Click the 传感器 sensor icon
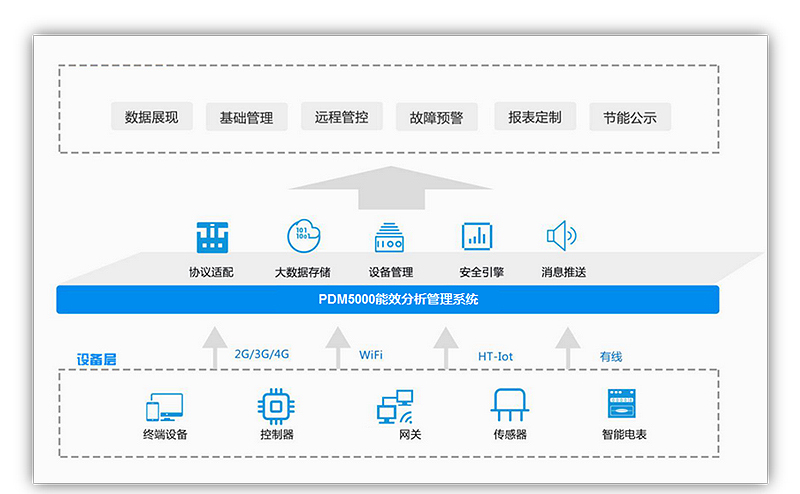800x494 pixels. coord(509,405)
